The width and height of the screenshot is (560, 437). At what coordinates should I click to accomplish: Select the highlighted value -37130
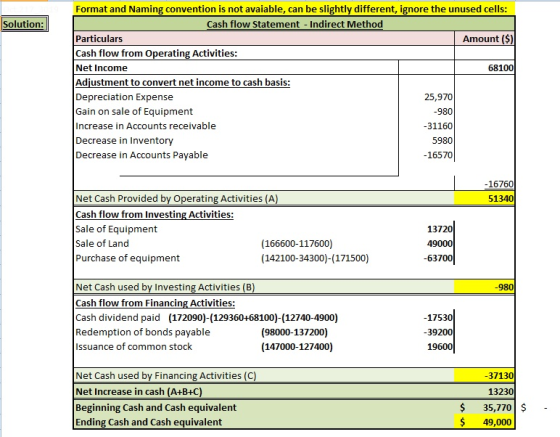pos(484,376)
